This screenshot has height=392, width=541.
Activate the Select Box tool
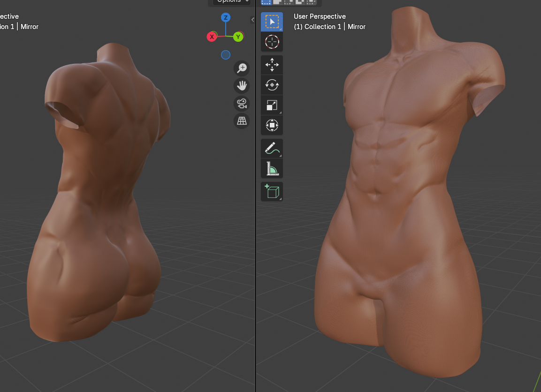[272, 22]
